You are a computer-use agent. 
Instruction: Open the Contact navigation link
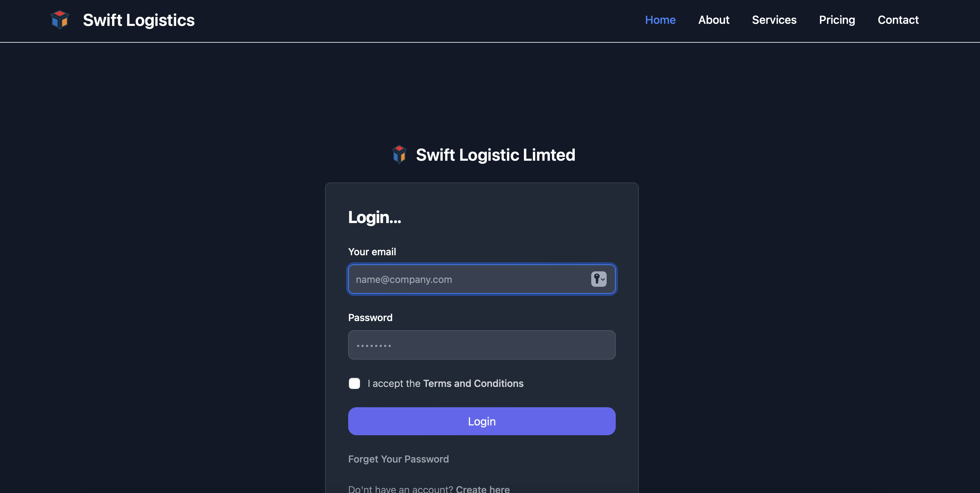coord(898,20)
